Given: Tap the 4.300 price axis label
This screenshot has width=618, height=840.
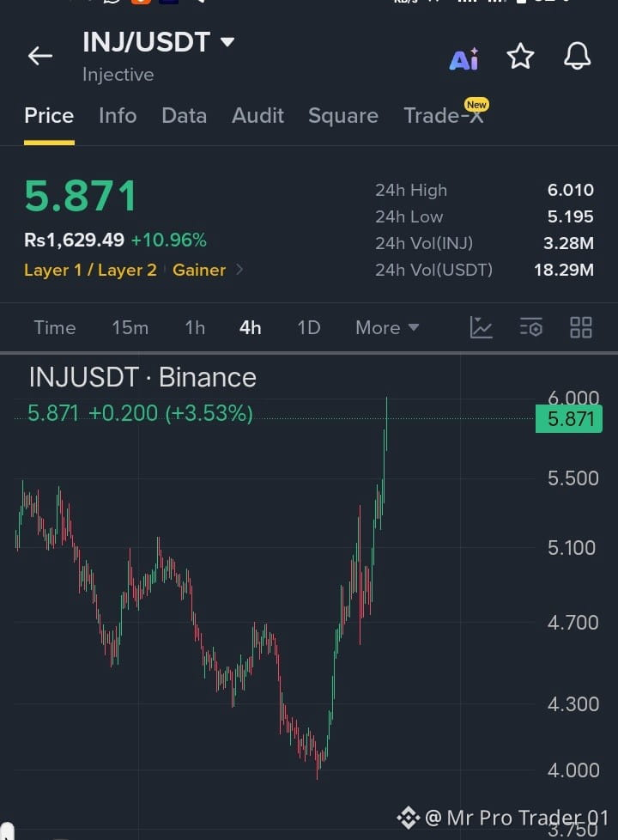Looking at the screenshot, I should click(573, 704).
